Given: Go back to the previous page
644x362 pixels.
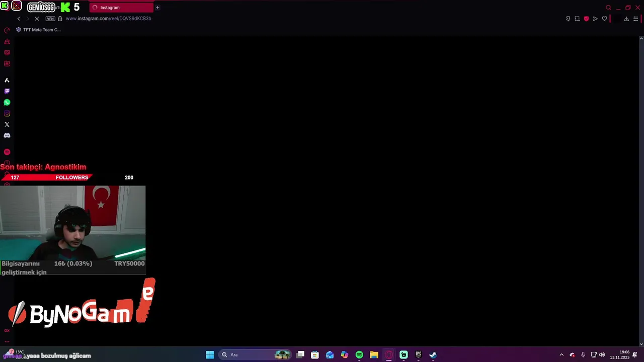Looking at the screenshot, I should click(x=19, y=19).
